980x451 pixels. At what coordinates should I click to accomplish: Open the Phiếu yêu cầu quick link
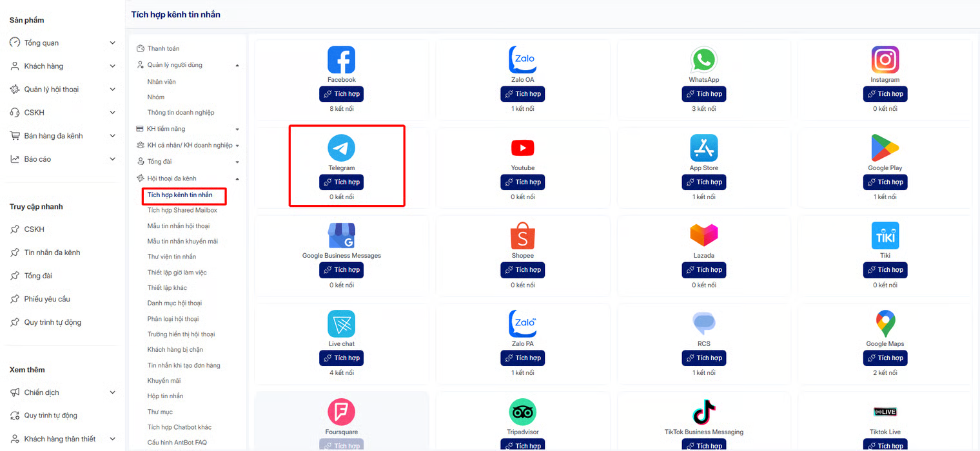pos(47,299)
